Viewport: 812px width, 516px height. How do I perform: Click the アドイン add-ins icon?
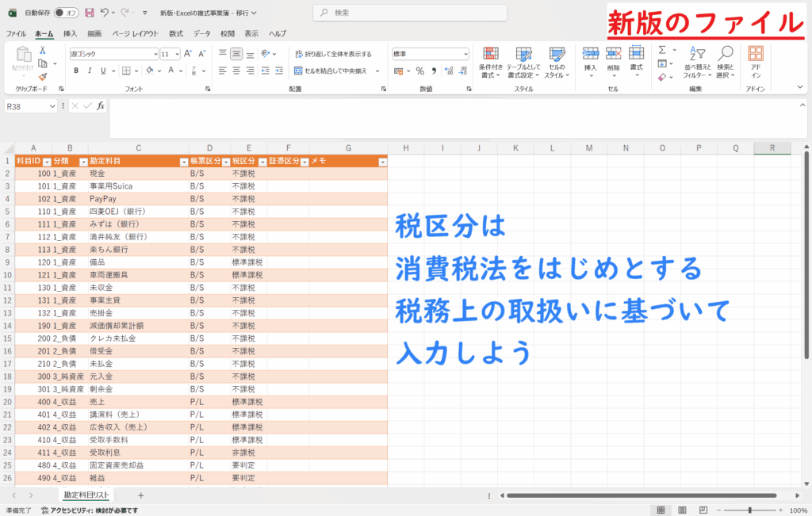coord(756,59)
